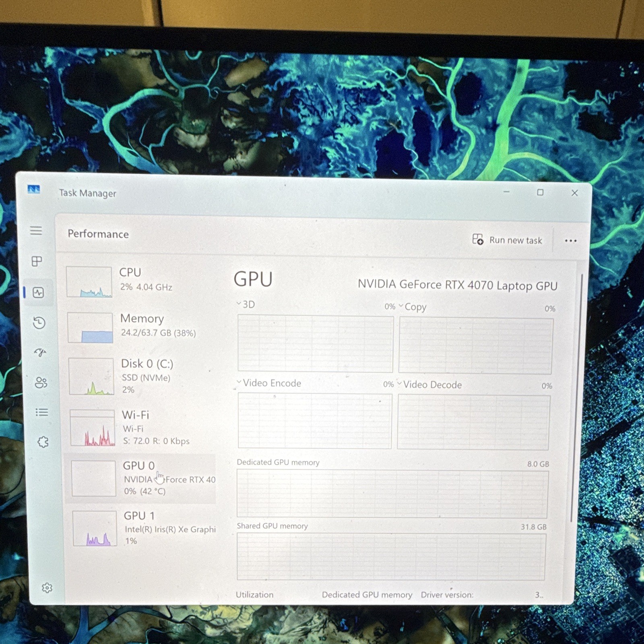
Task: Open the hamburger navigation menu
Action: pos(36,231)
